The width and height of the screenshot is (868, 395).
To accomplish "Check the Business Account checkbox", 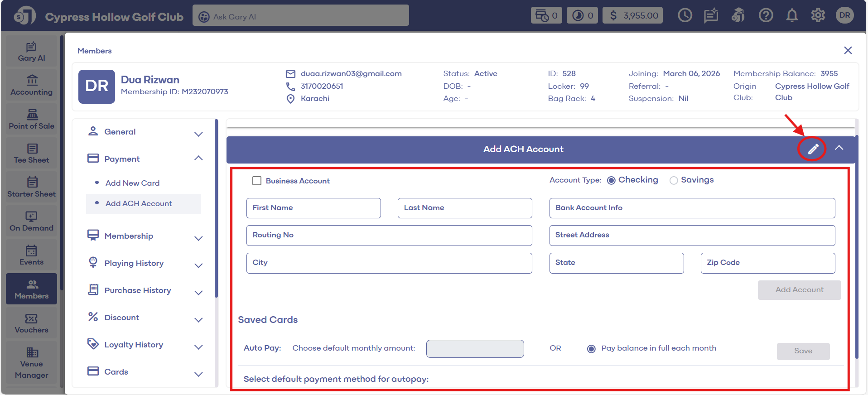I will tap(257, 181).
